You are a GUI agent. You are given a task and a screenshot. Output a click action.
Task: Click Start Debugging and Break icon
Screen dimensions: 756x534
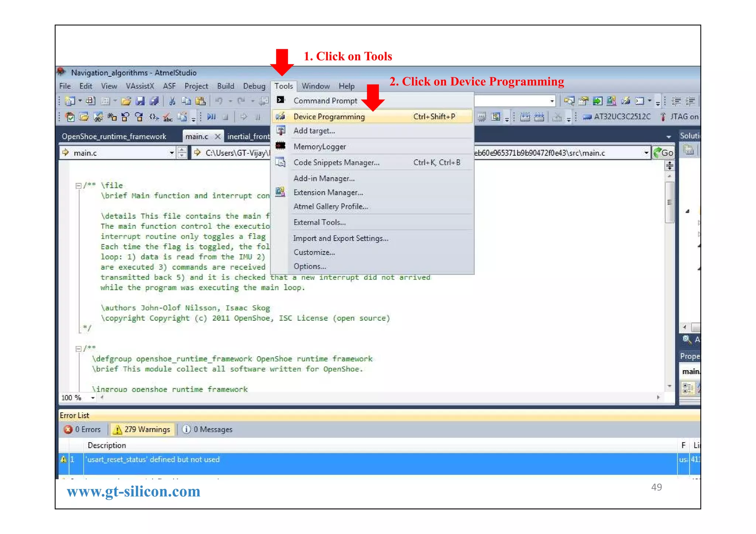(x=211, y=117)
